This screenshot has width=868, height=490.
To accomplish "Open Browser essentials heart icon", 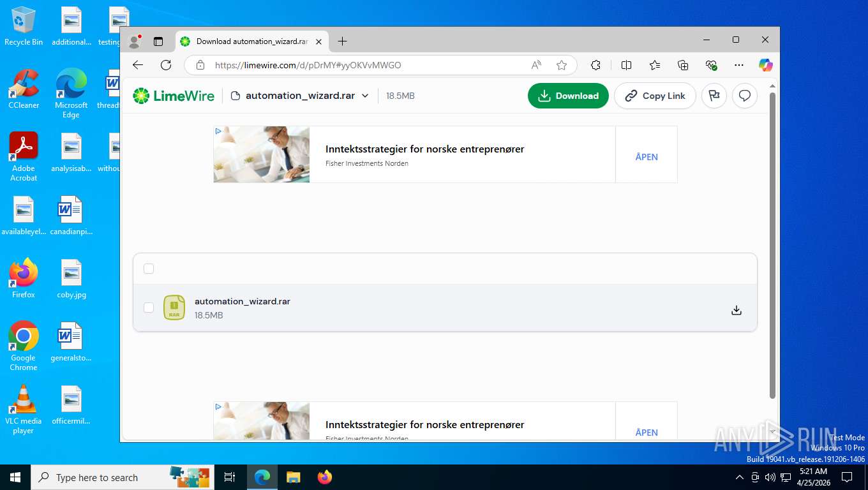I will (x=712, y=65).
